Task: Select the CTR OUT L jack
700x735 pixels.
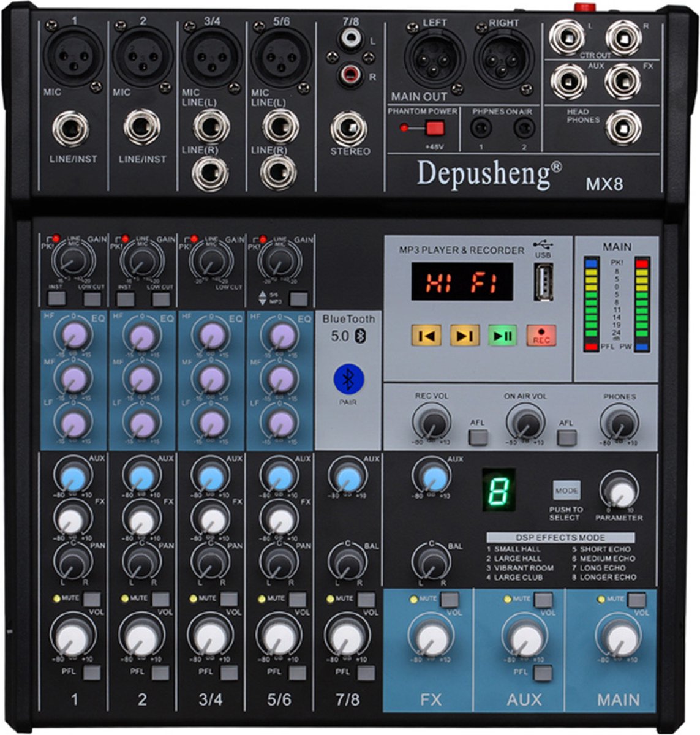Action: 566,38
